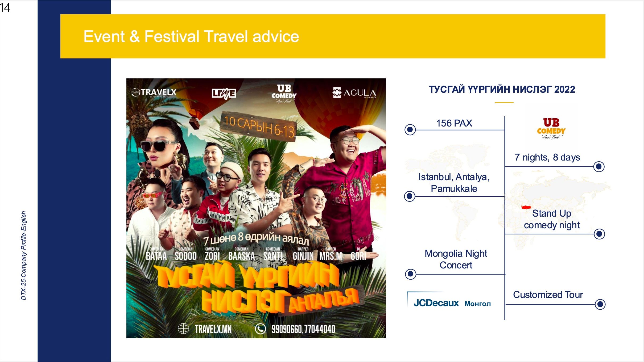Select the bullet marker for 7 nights, 8 days
Image resolution: width=644 pixels, height=362 pixels.
click(x=599, y=167)
